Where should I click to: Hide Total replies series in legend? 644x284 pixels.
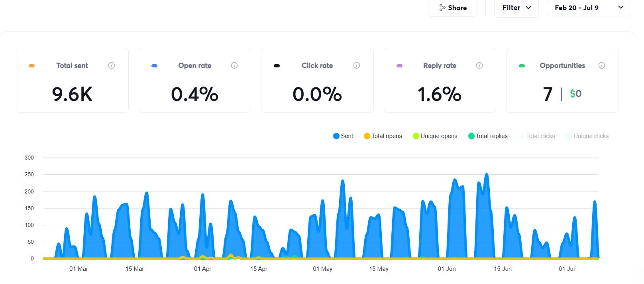pyautogui.click(x=488, y=136)
